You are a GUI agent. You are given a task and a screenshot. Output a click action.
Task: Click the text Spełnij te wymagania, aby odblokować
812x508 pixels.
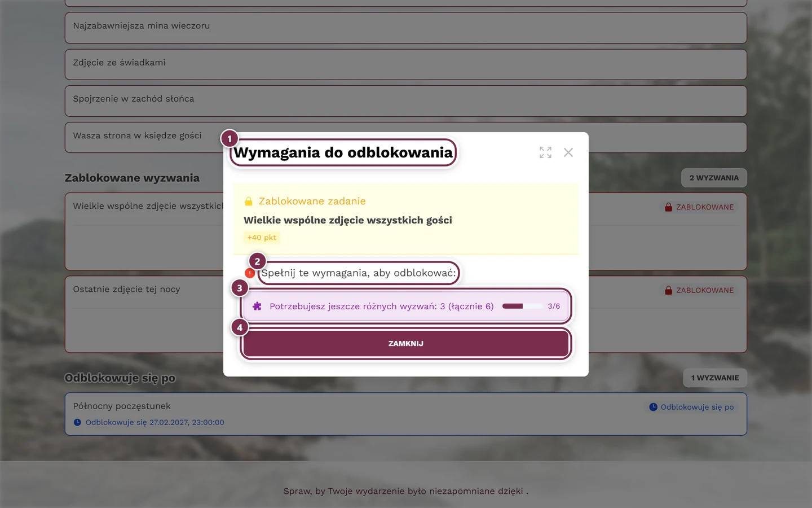(359, 273)
